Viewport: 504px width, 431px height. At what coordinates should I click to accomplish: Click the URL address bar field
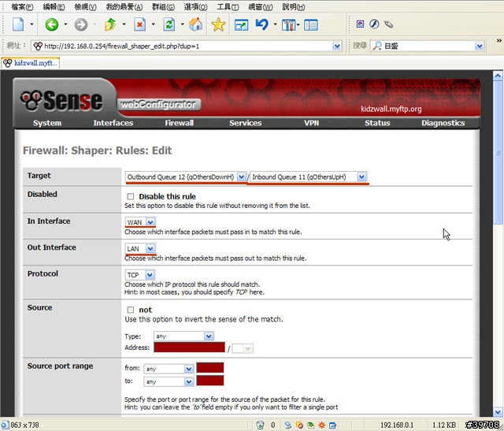[x=186, y=46]
